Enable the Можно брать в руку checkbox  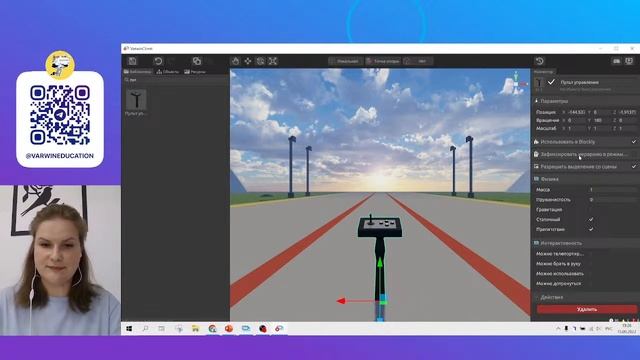(591, 264)
